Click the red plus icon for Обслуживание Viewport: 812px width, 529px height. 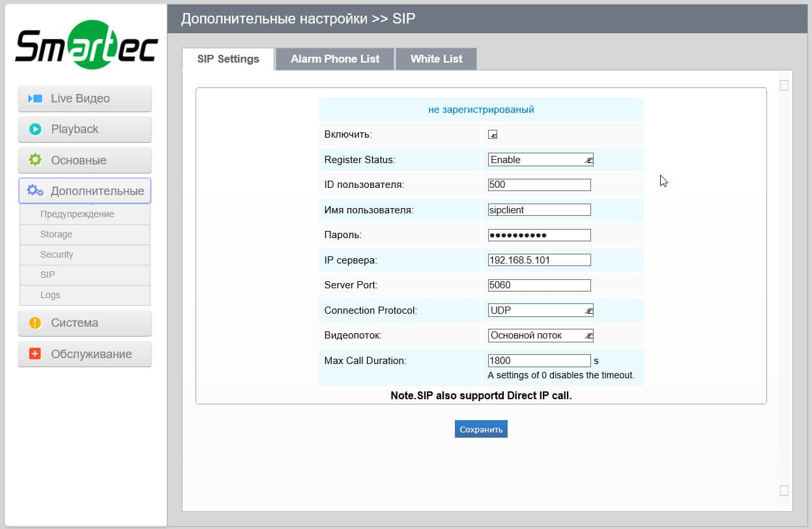35,354
